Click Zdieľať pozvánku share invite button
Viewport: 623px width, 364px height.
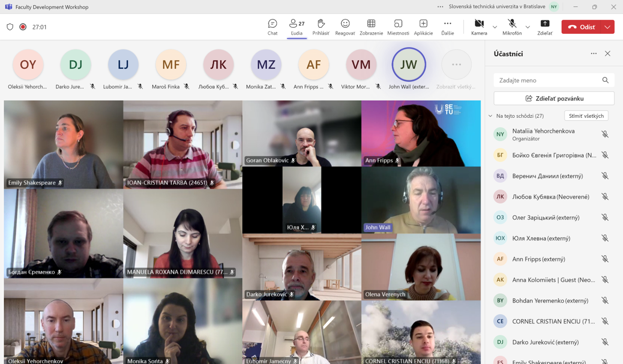coord(554,98)
